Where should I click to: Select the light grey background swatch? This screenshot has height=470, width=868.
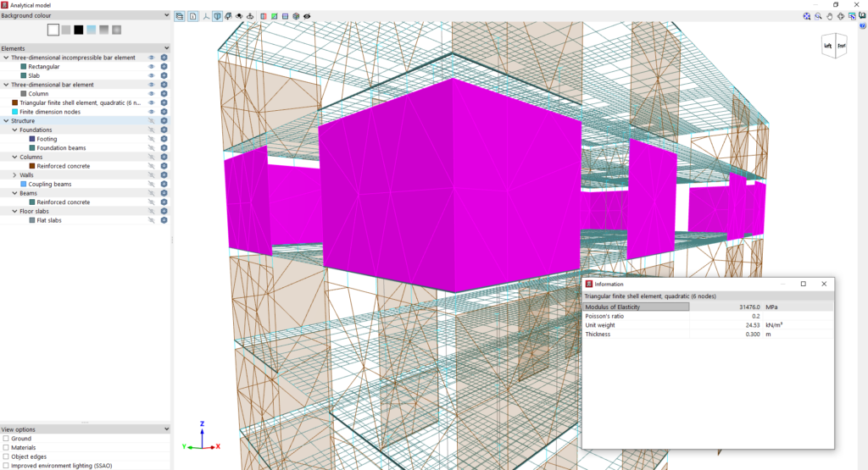(x=66, y=30)
